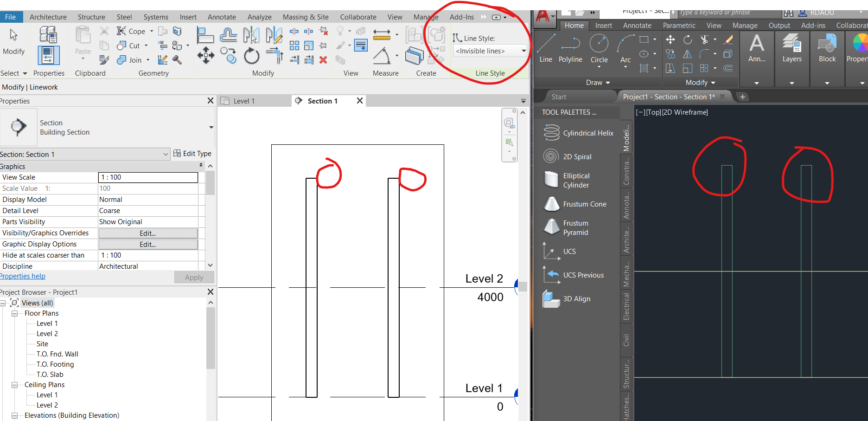Select the Block icon in AutoCAD ribbon

[x=827, y=46]
